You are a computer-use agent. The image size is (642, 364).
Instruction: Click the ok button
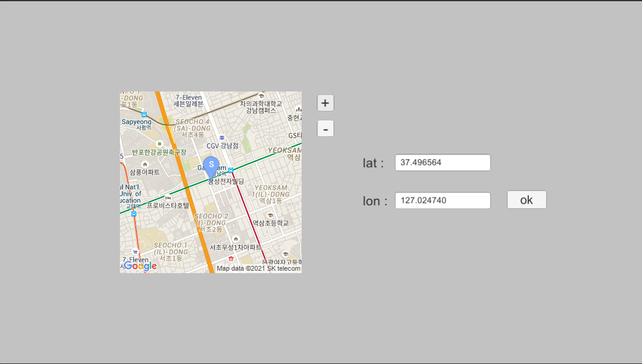(x=526, y=200)
